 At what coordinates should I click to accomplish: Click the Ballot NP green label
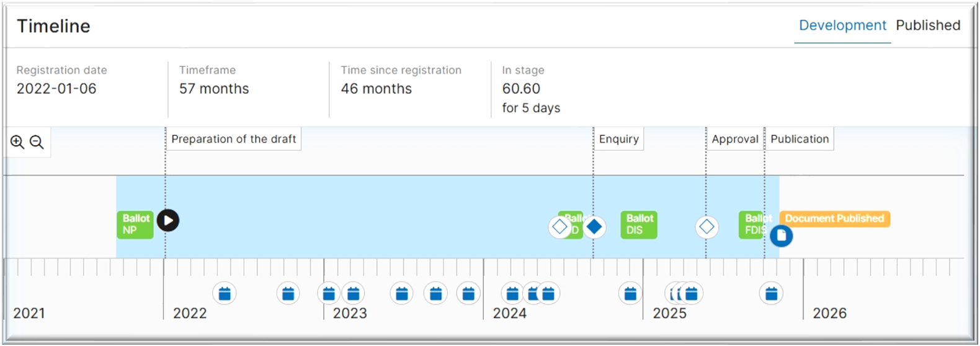tap(135, 224)
